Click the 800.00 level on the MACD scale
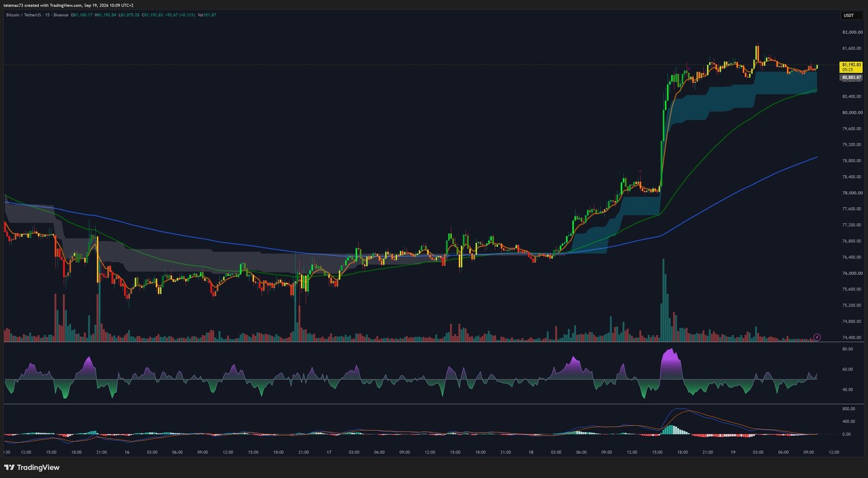 pyautogui.click(x=848, y=409)
